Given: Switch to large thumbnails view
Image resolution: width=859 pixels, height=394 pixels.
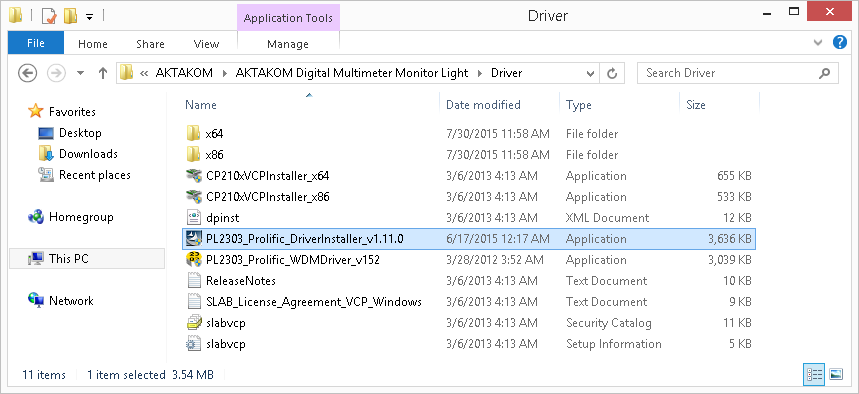Looking at the screenshot, I should pyautogui.click(x=835, y=374).
